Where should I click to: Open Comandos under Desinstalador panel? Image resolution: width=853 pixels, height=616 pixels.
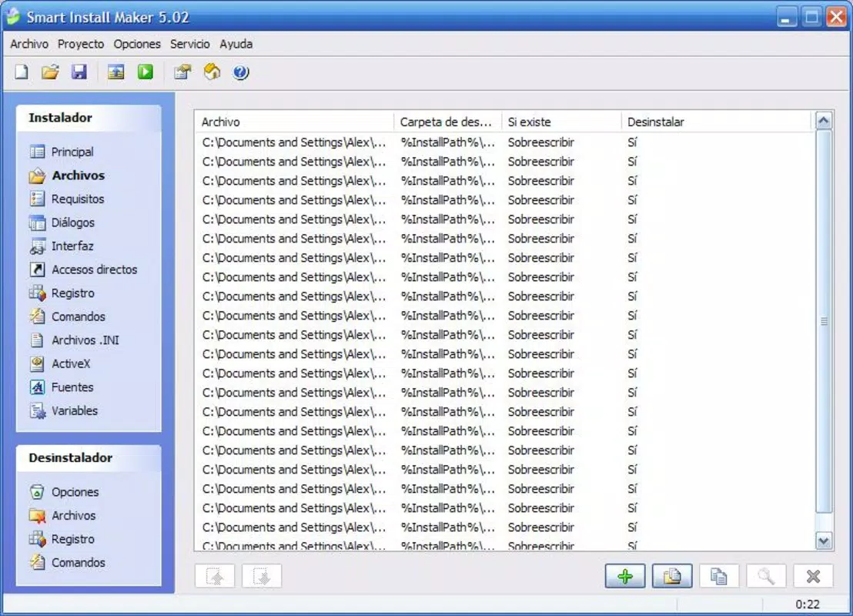(x=68, y=562)
